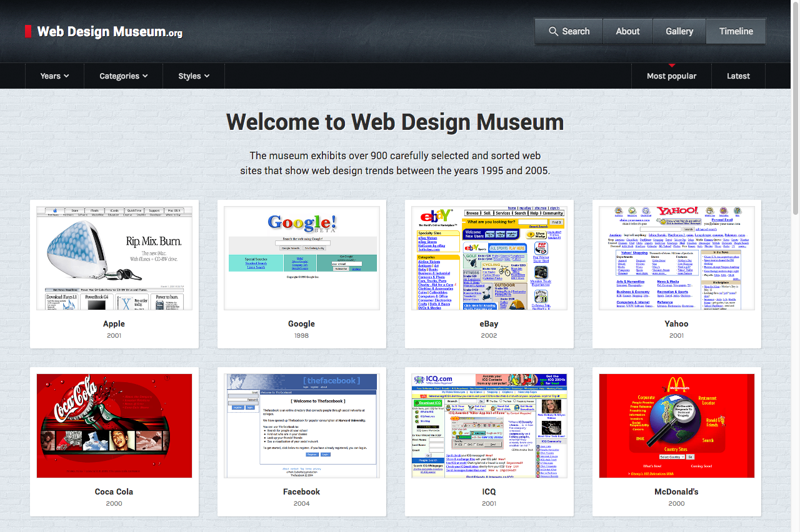800x532 pixels.
Task: Switch to the Latest tab
Action: point(738,76)
